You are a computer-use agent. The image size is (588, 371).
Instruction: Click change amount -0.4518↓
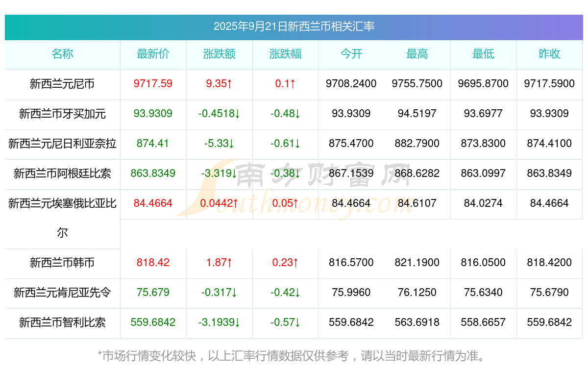(219, 114)
